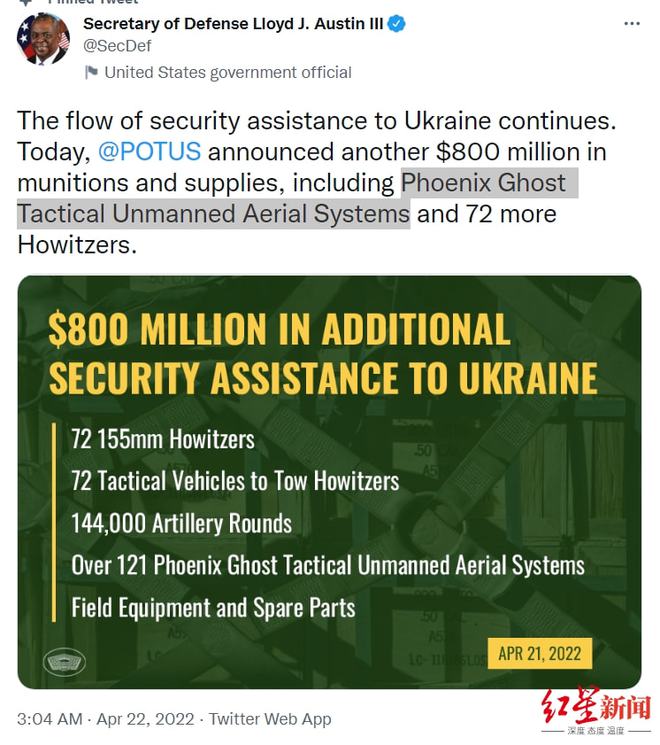Click the United States government official label
This screenshot has width=660, height=745.
point(228,72)
